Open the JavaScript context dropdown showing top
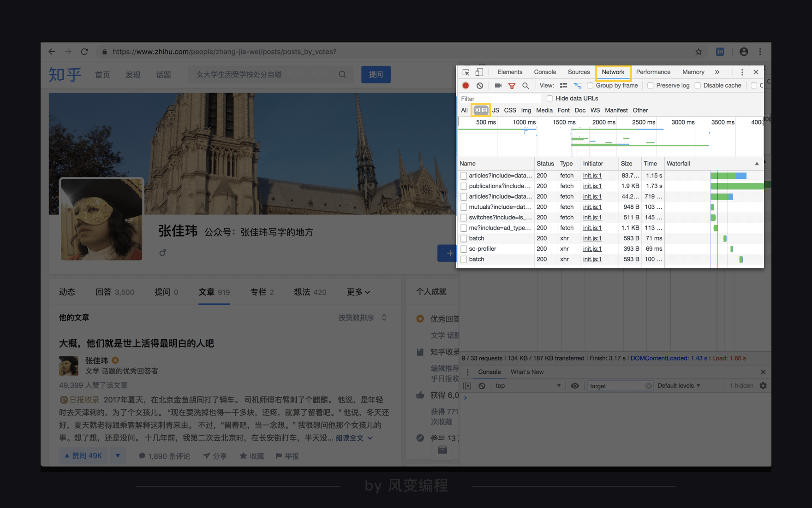This screenshot has height=508, width=812. click(528, 385)
